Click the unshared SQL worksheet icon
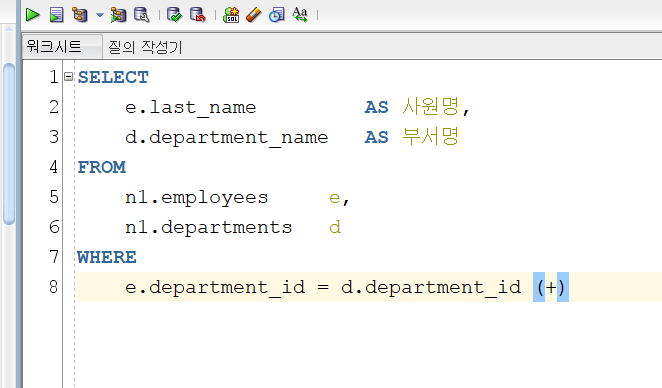Viewport: 662px width, 388px height. [231, 15]
